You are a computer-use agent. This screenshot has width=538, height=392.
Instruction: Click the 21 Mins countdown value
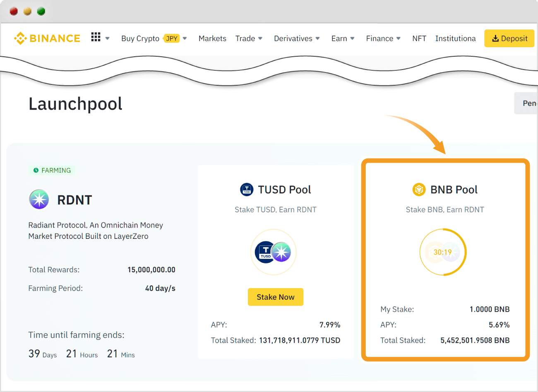coord(121,354)
